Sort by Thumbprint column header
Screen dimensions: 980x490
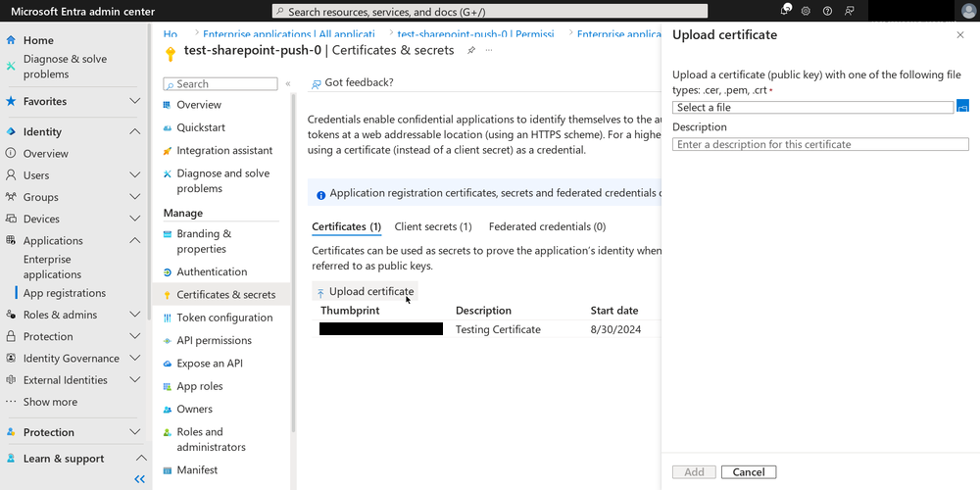[350, 311]
